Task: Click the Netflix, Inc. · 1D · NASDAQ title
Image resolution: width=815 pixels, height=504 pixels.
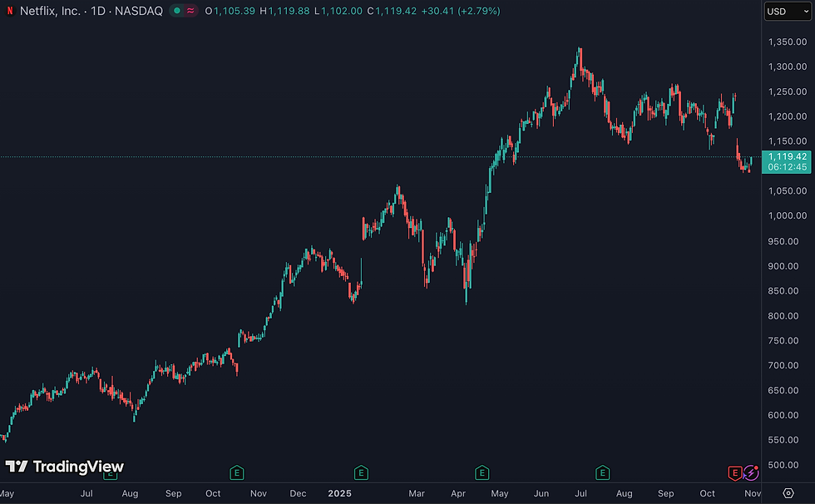Action: coord(91,11)
